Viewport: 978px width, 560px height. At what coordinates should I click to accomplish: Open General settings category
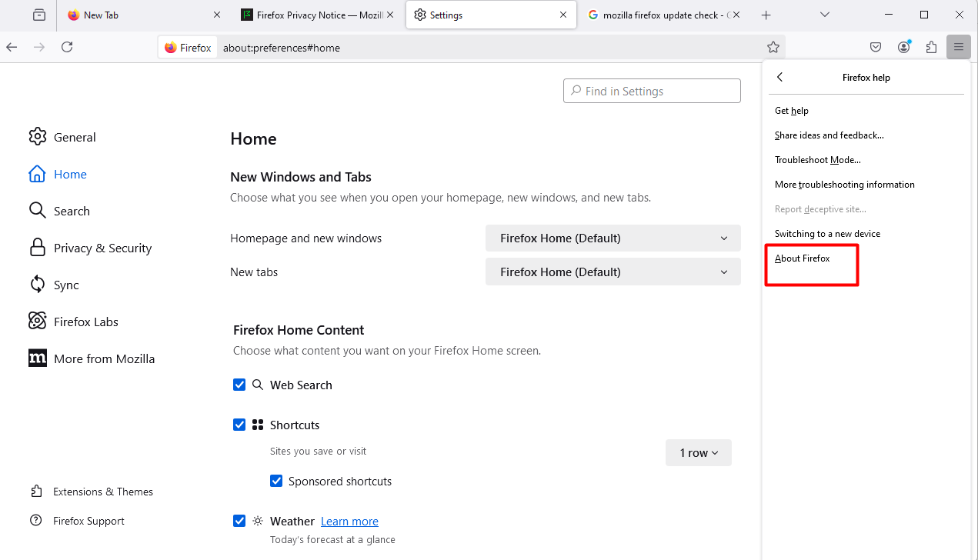point(62,137)
